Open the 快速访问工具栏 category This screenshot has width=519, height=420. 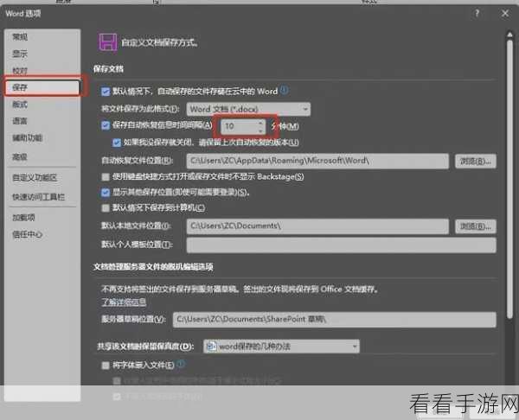[42, 197]
